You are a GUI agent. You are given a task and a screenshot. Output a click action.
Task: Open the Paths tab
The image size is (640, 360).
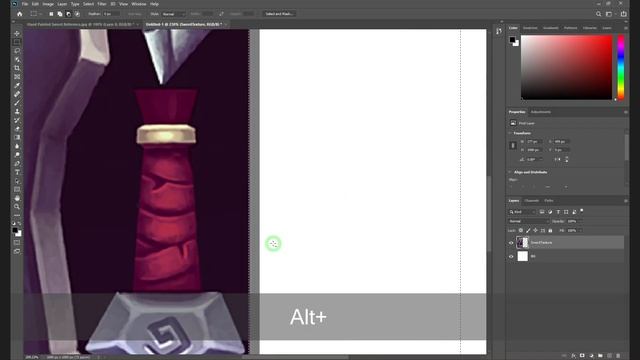[549, 201]
